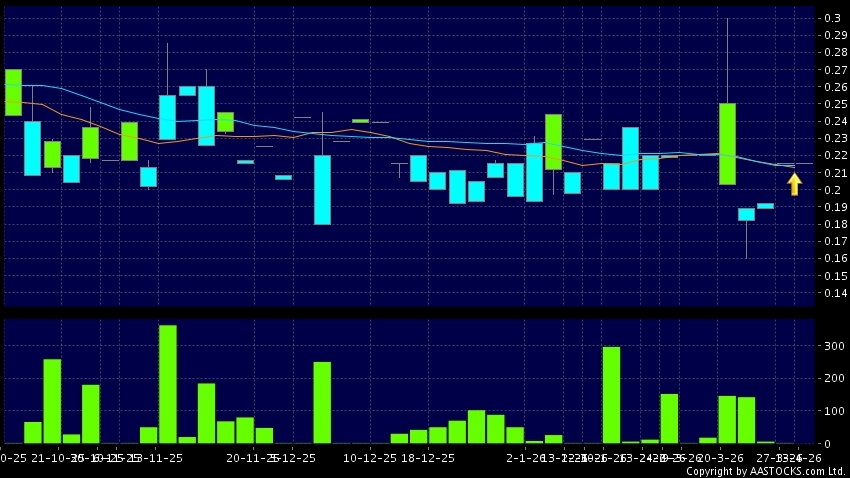Click the tallest green volume bar

click(167, 384)
